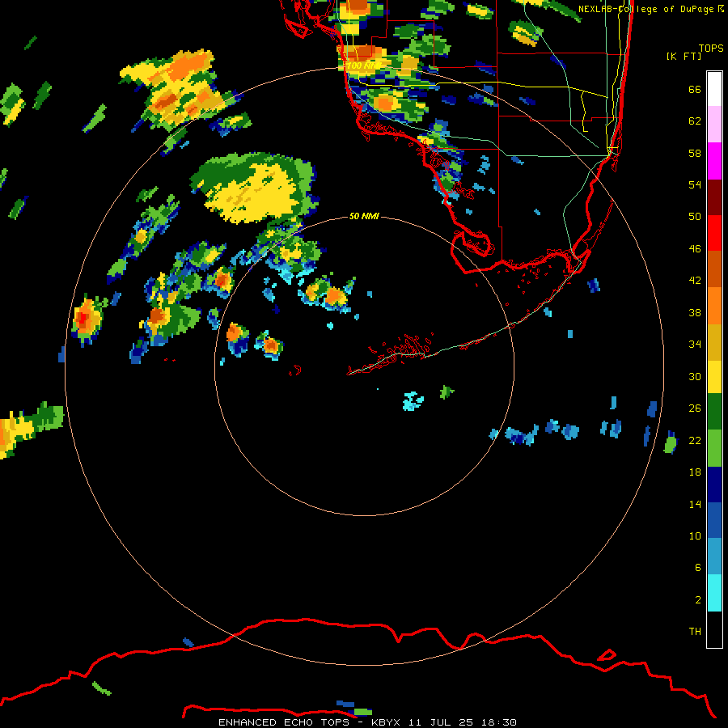Choose the dark green legend swatch
728x728 pixels.
click(714, 412)
